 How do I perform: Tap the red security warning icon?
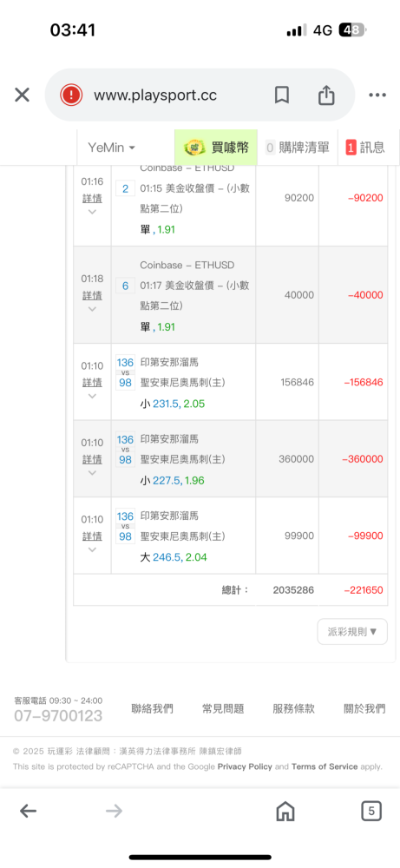click(71, 95)
